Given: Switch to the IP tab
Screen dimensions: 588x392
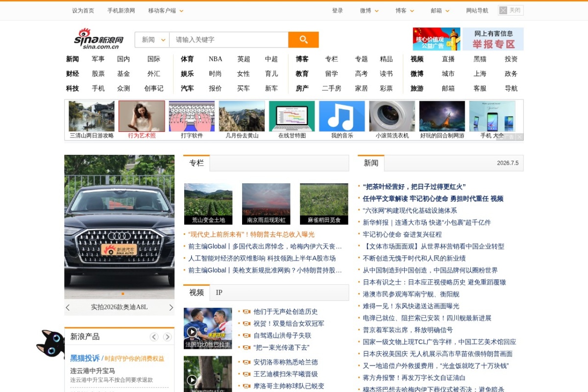Looking at the screenshot, I should [219, 293].
